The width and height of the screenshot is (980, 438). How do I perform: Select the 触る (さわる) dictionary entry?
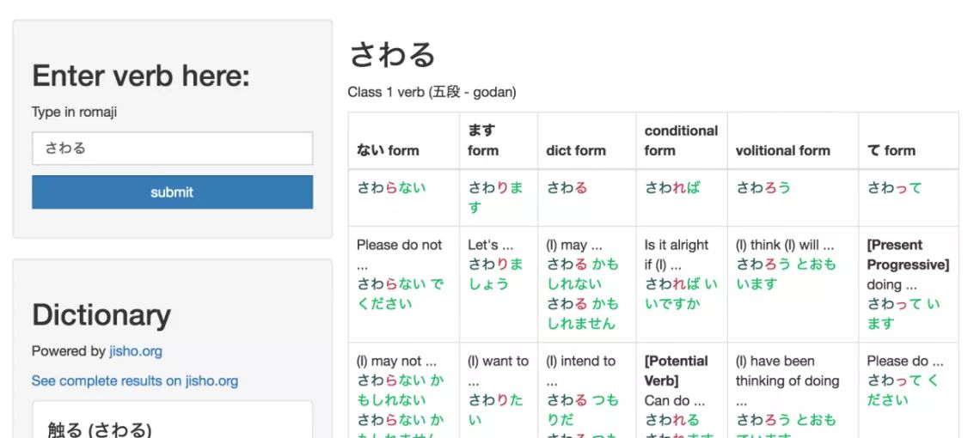pyautogui.click(x=100, y=430)
